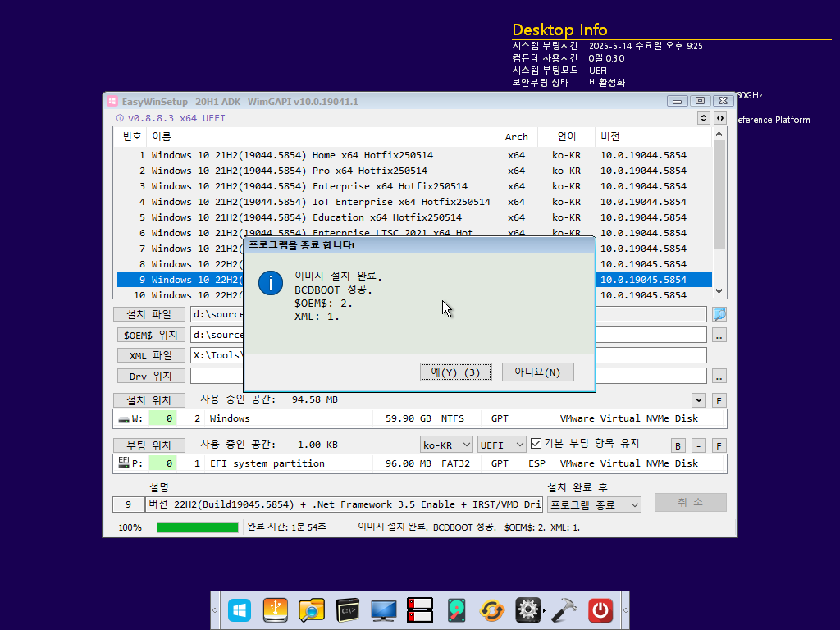Expand the install location dropdown arrow

coord(699,400)
